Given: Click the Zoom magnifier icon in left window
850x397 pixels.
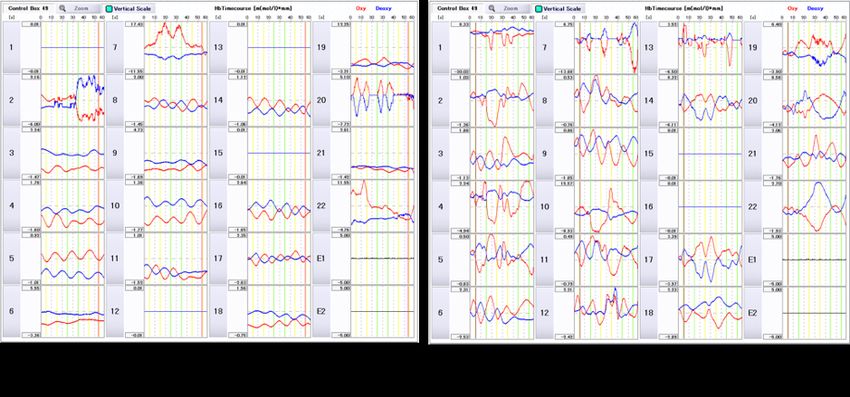Looking at the screenshot, I should point(63,9).
